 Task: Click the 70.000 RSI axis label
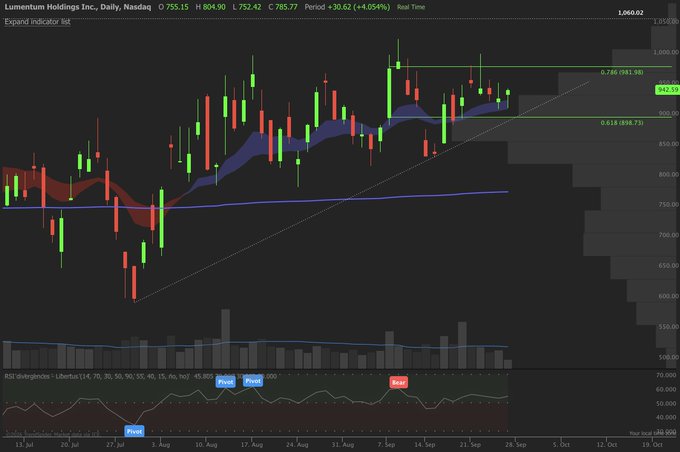(667, 375)
